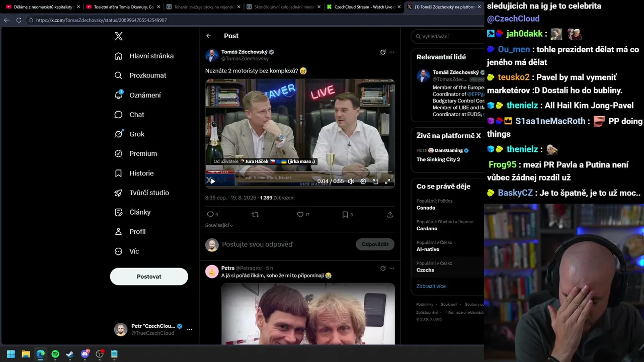Click Zobrazit více under trends
The height and width of the screenshot is (362, 644).
(431, 286)
